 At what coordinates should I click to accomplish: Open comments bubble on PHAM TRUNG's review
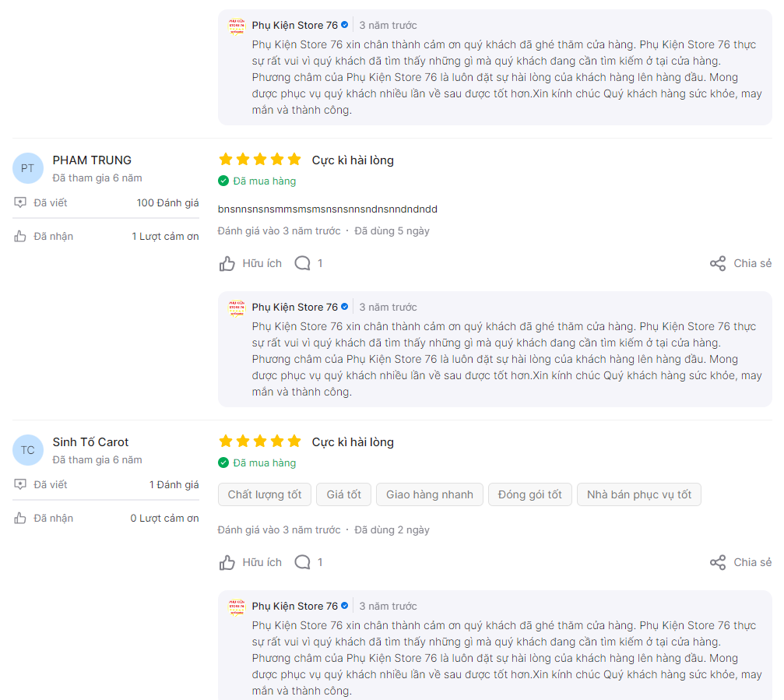(303, 263)
